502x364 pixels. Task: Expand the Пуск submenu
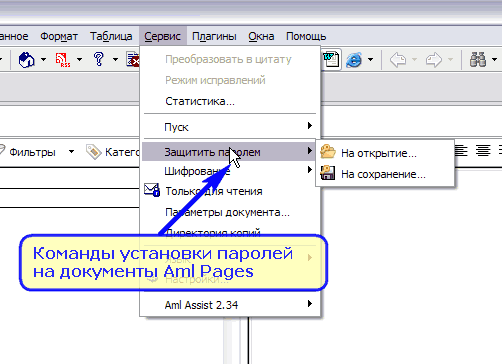[x=229, y=127]
